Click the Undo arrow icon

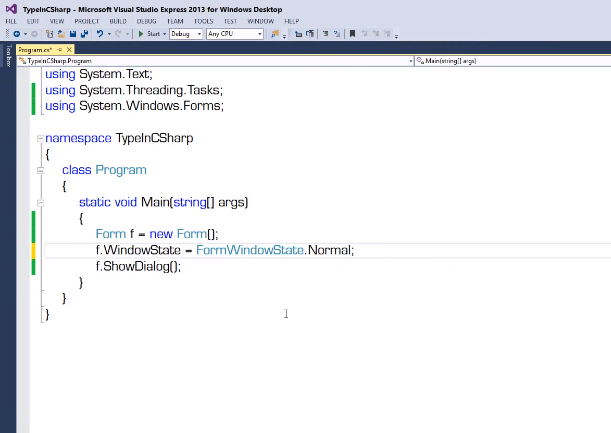(x=100, y=34)
